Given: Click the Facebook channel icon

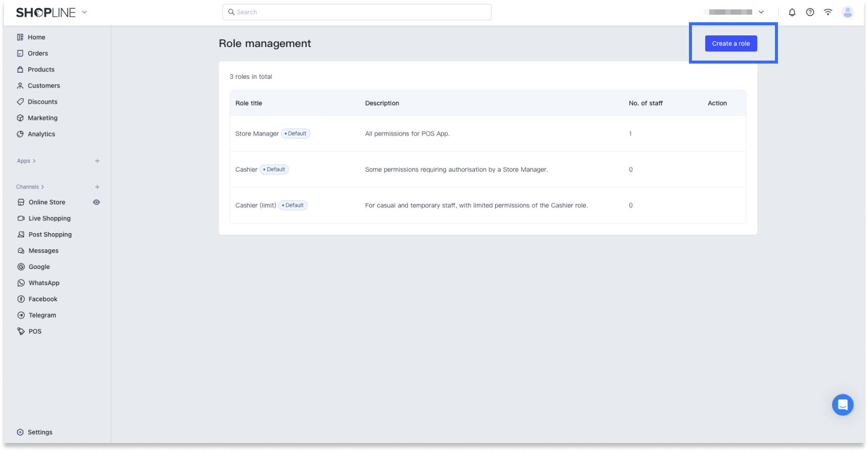Looking at the screenshot, I should point(21,299).
